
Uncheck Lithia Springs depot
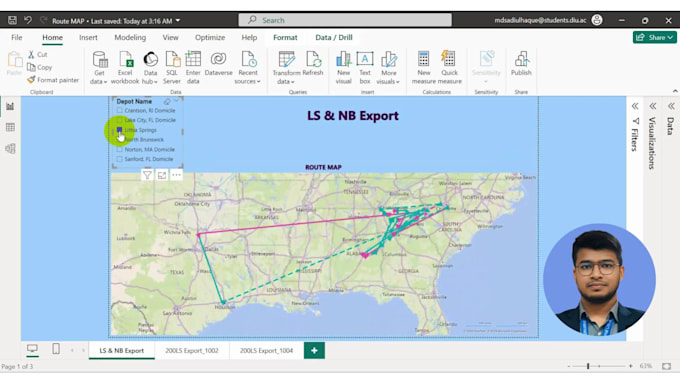pos(119,130)
